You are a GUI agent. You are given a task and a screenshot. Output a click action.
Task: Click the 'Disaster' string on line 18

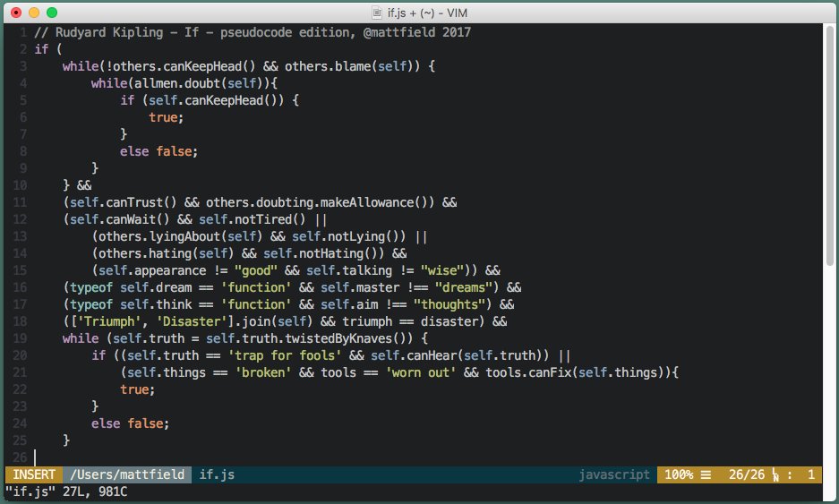point(192,321)
